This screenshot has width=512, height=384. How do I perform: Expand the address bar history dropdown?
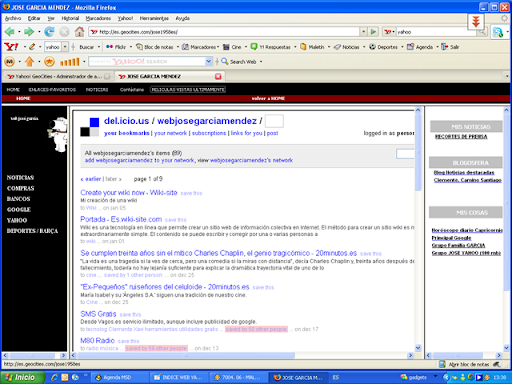363,32
